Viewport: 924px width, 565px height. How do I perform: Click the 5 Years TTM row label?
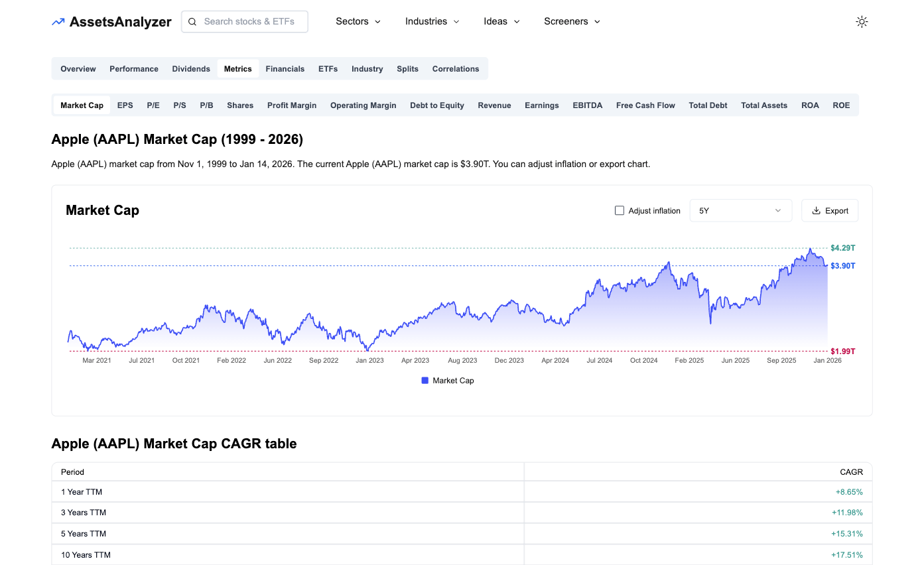[84, 534]
